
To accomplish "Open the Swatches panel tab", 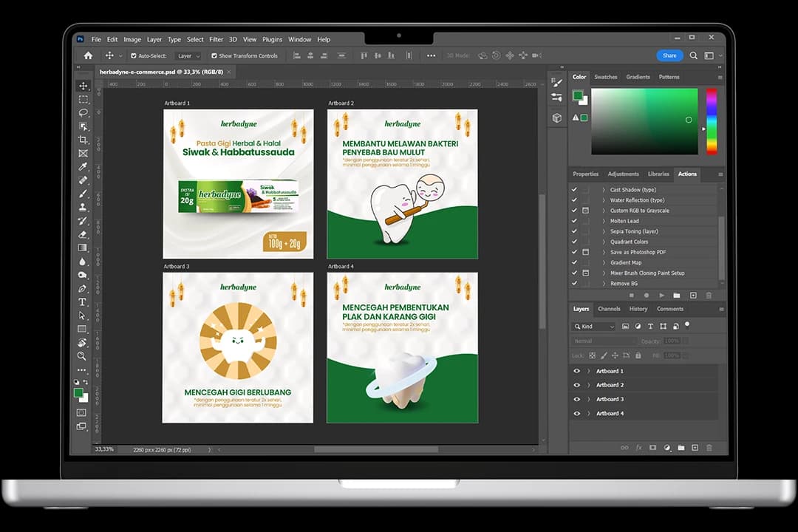I will click(606, 77).
